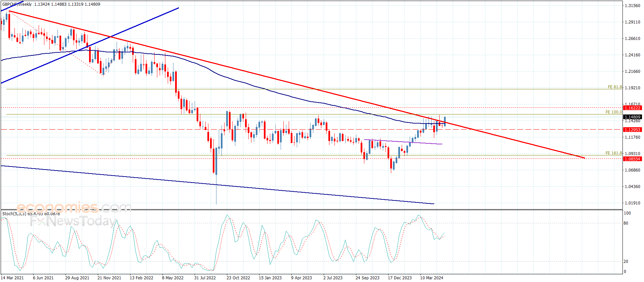Select the red 1.16222 price label
This screenshot has width=644, height=282.
(x=632, y=108)
